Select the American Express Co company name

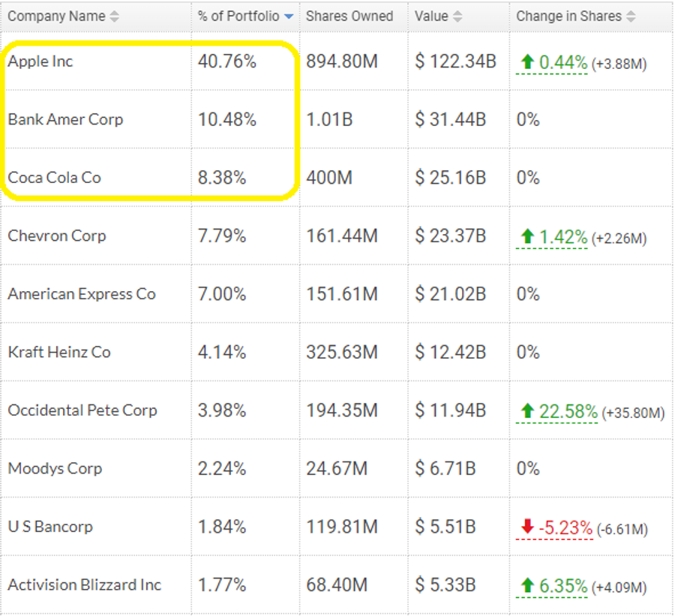click(82, 294)
